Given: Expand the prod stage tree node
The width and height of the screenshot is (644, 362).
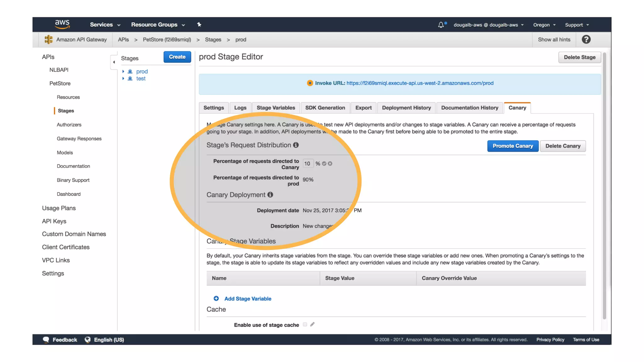Looking at the screenshot, I should pyautogui.click(x=123, y=72).
